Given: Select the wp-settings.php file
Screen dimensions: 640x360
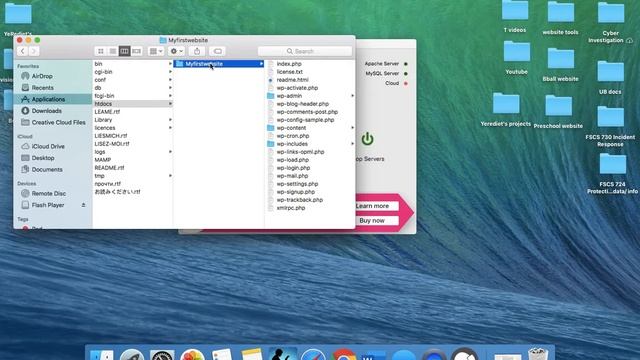Looking at the screenshot, I should click(x=297, y=184).
